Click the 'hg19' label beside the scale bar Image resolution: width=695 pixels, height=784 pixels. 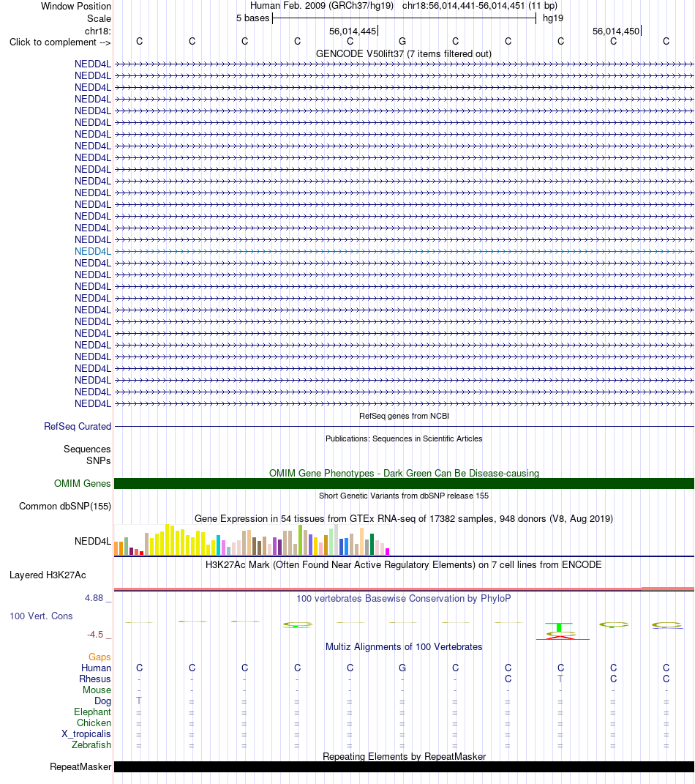click(x=553, y=18)
